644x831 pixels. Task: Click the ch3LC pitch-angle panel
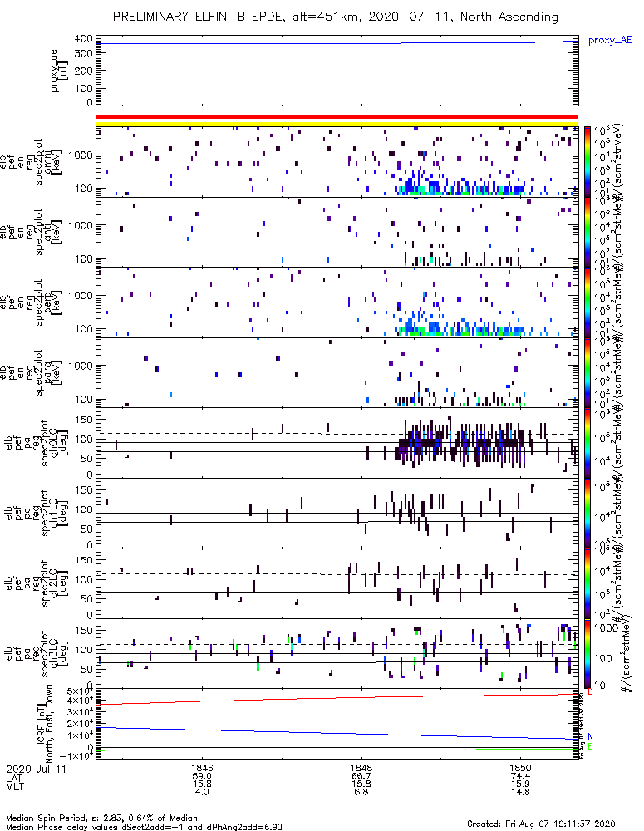click(337, 653)
